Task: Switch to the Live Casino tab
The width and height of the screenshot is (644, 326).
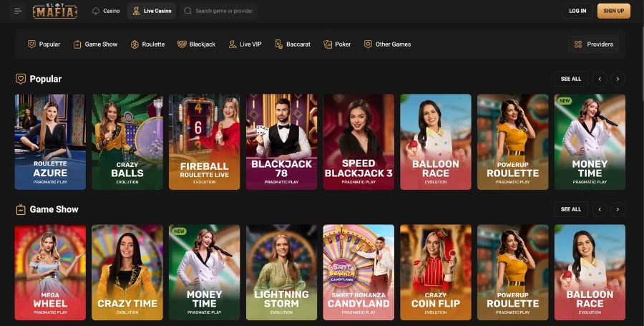Action: pos(152,11)
